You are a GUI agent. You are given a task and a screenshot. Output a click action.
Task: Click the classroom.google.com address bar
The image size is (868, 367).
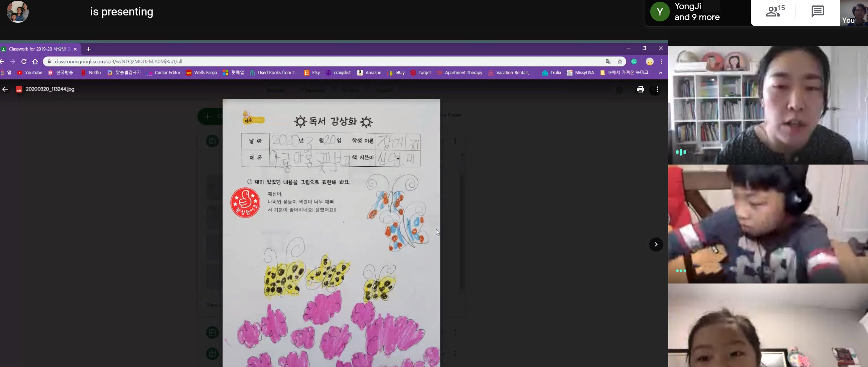pos(316,61)
